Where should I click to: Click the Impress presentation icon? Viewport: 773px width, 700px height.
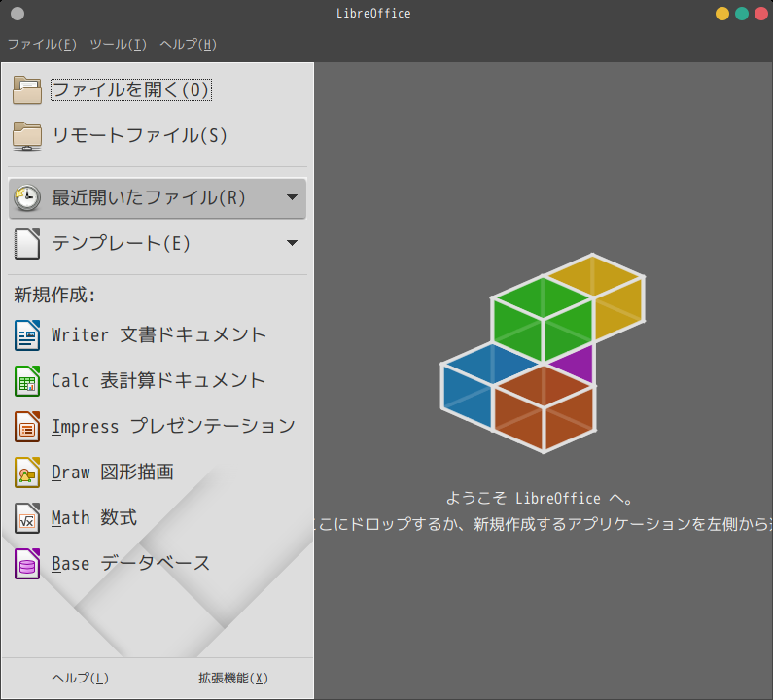pos(27,427)
